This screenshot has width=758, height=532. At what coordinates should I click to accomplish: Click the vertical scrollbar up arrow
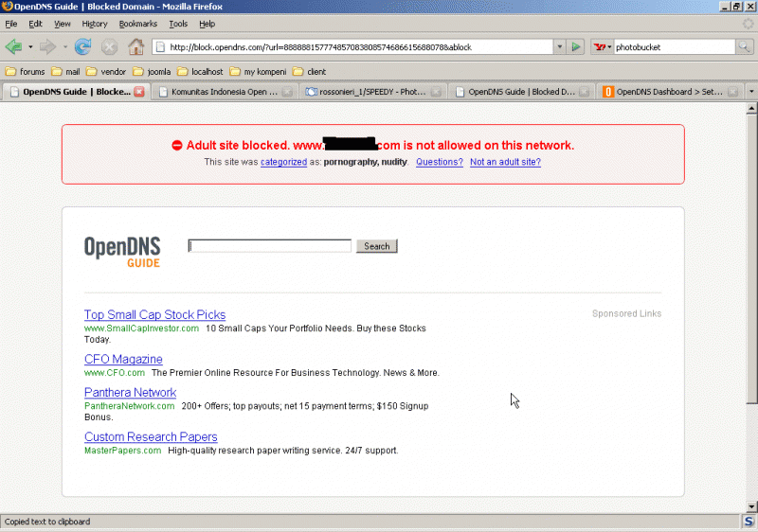pos(751,109)
